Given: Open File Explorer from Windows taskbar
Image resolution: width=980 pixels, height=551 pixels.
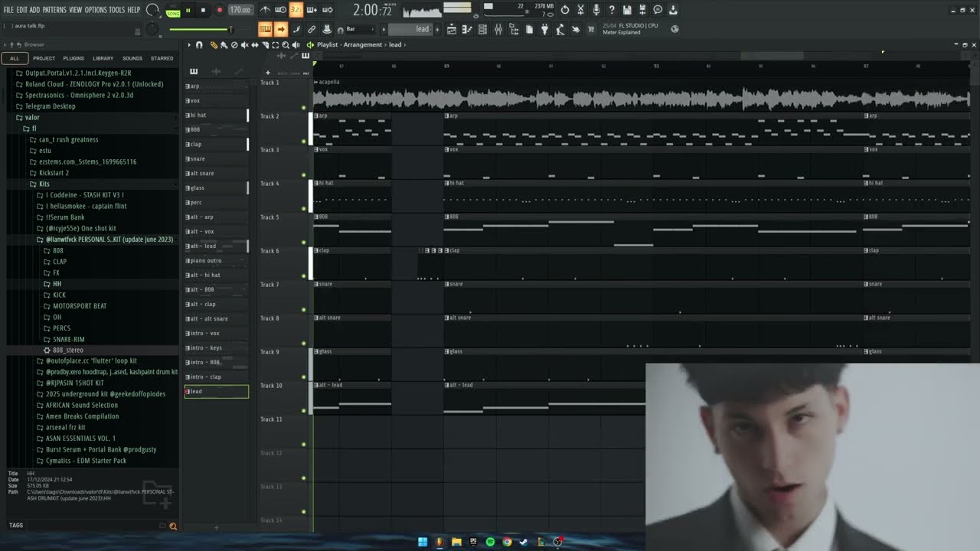Looking at the screenshot, I should tap(456, 542).
